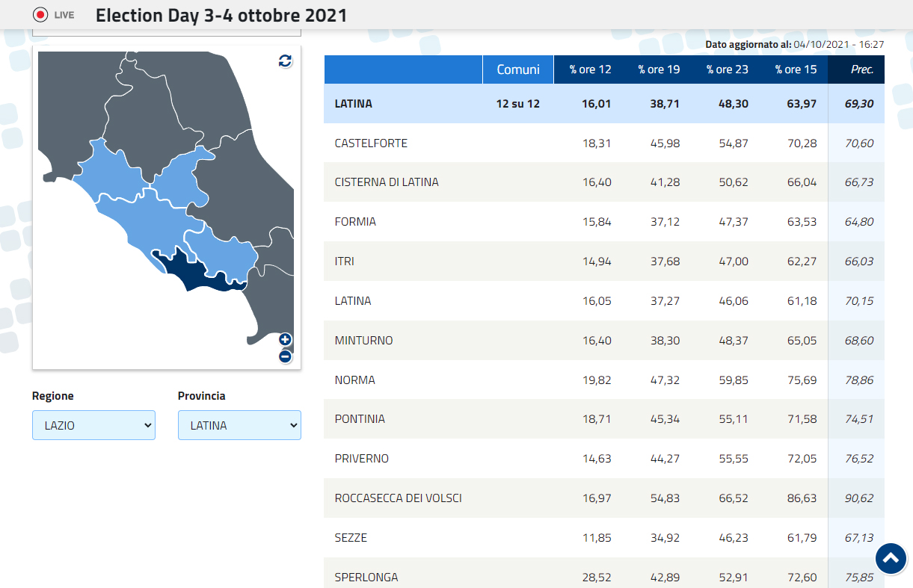
Task: Click the map refresh icon
Action: point(285,61)
